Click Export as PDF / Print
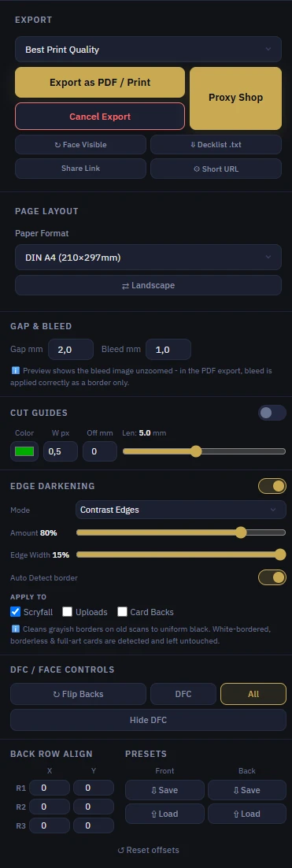The image size is (292, 868). [100, 83]
